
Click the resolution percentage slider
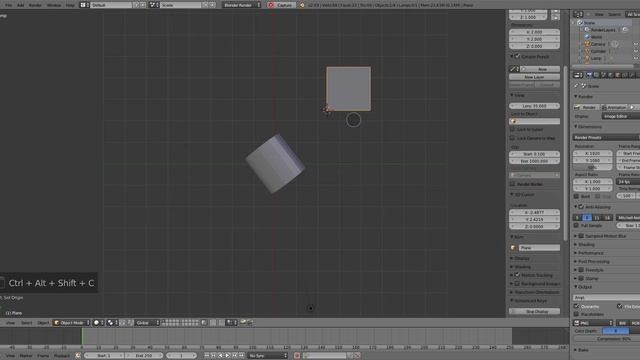(x=592, y=168)
